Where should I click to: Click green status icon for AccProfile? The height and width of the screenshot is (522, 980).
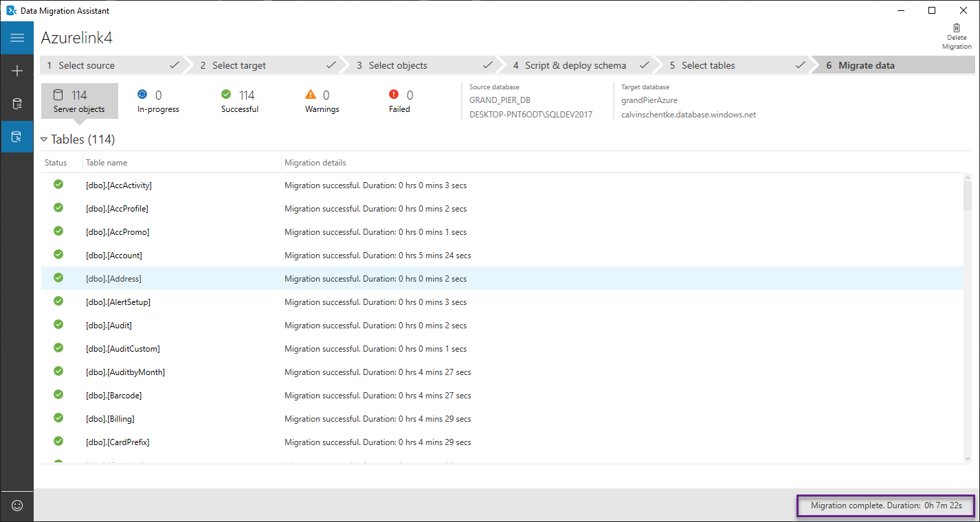[58, 207]
